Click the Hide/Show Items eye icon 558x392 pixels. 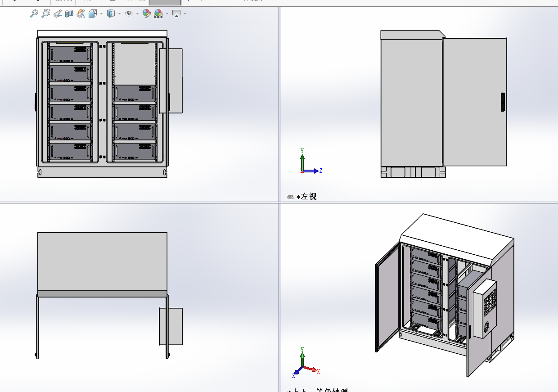pyautogui.click(x=129, y=14)
